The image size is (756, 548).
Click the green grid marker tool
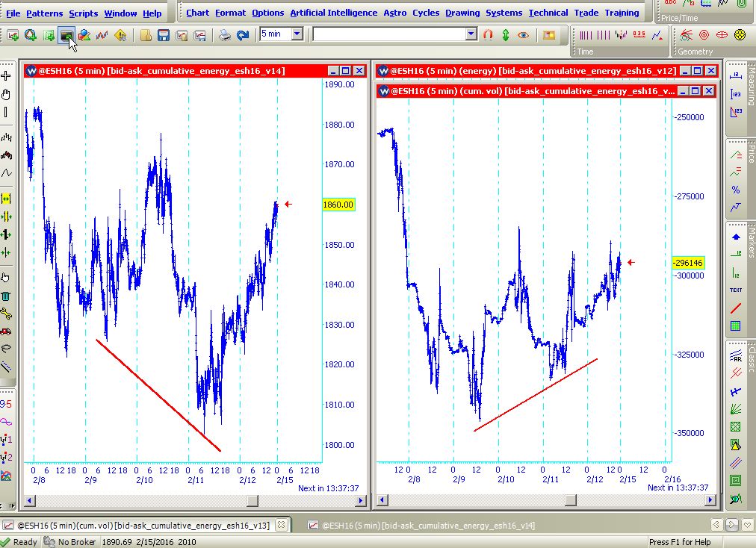736,326
